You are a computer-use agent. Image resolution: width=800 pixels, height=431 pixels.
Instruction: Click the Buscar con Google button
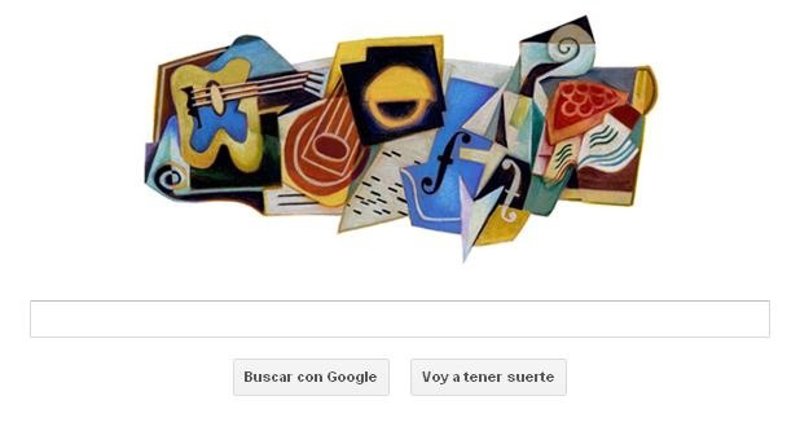[311, 377]
